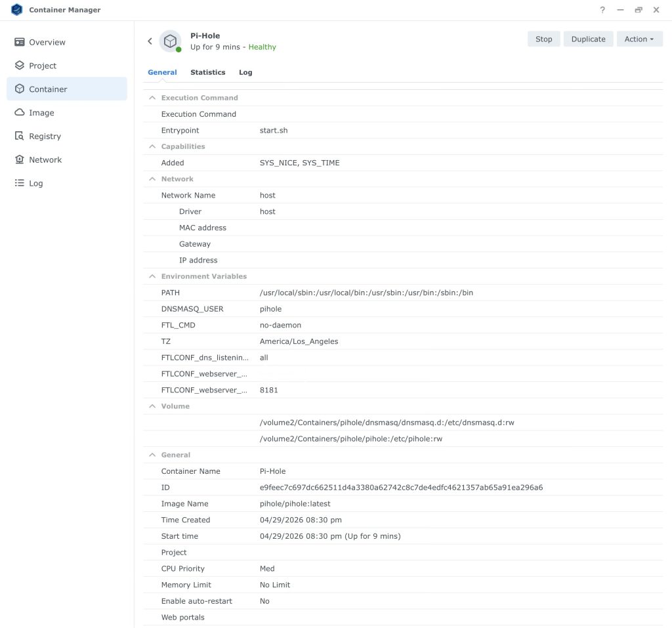Click the MAC address label
Screen dimensions: 672x628
tap(203, 228)
